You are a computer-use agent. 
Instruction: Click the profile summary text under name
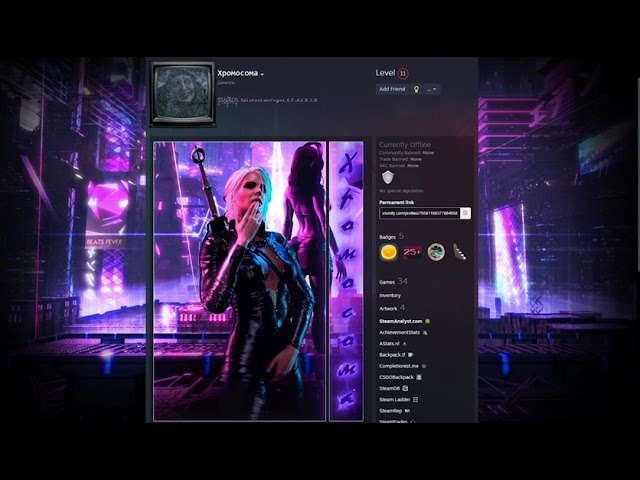tap(267, 100)
